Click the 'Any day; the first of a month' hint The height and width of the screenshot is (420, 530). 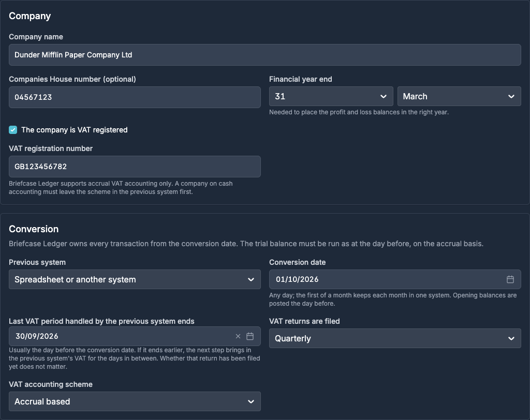tap(393, 299)
